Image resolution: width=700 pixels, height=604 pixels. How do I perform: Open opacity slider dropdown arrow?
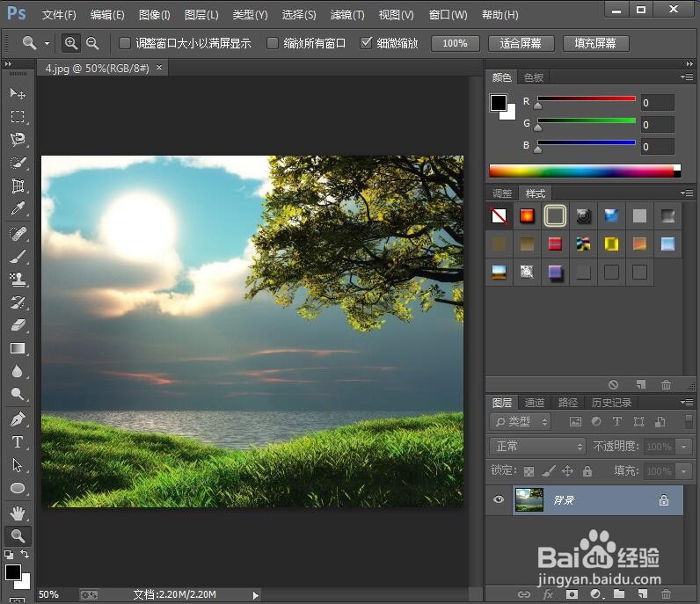pyautogui.click(x=684, y=447)
